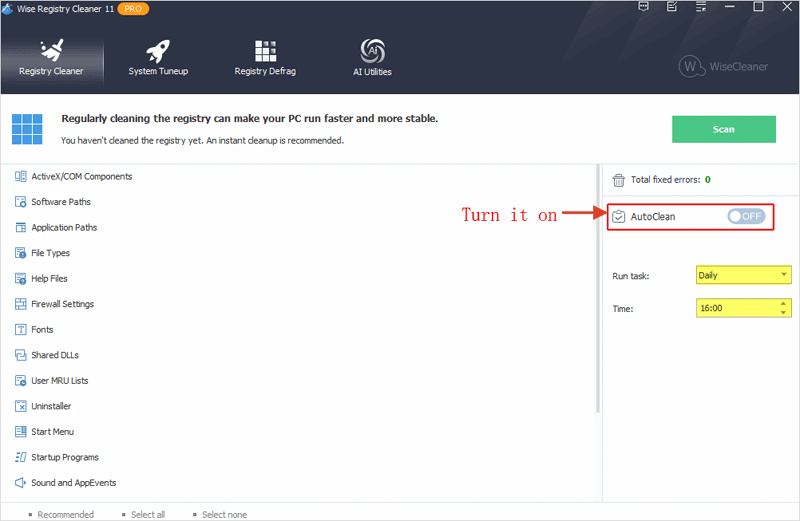Click the category list vertical scrollbar
Image resolution: width=800 pixels, height=521 pixels.
click(x=597, y=288)
